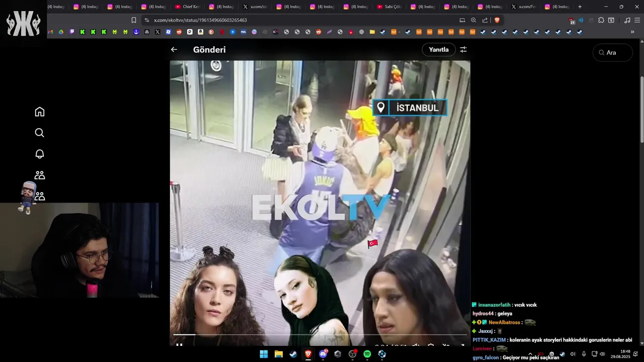
Task: Open notifications bell in sidebar
Action: [x=40, y=154]
